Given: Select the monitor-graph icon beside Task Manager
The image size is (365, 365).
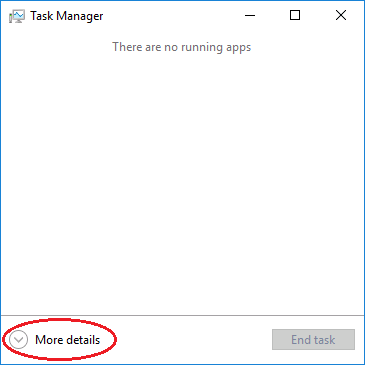Looking at the screenshot, I should pyautogui.click(x=17, y=16).
